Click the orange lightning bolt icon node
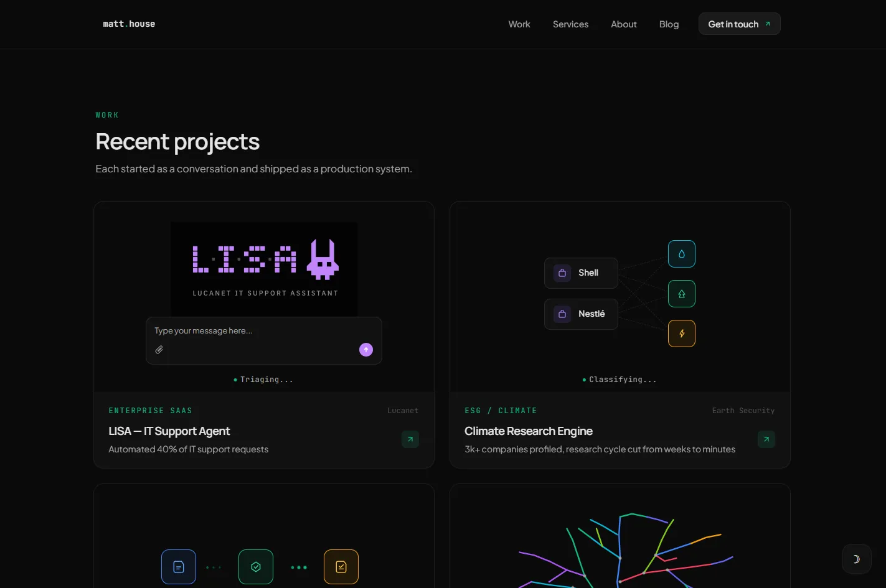Screen dimensions: 886x588 click(682, 334)
